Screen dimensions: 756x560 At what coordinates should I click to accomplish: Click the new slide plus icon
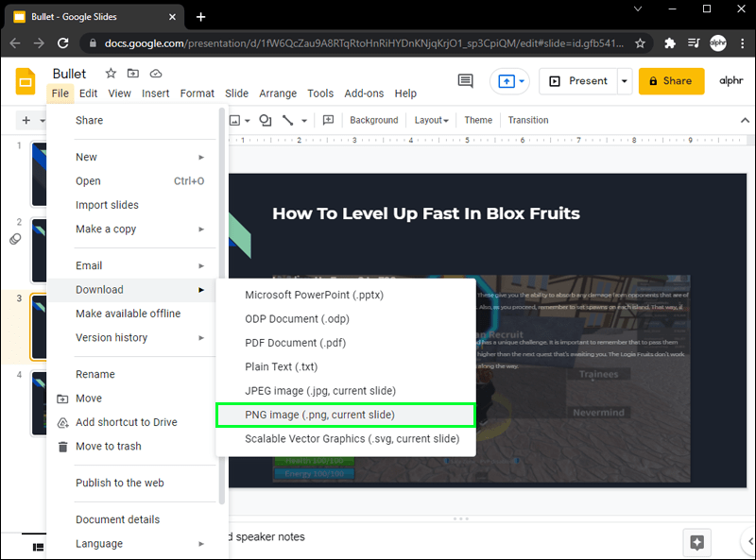[26, 120]
